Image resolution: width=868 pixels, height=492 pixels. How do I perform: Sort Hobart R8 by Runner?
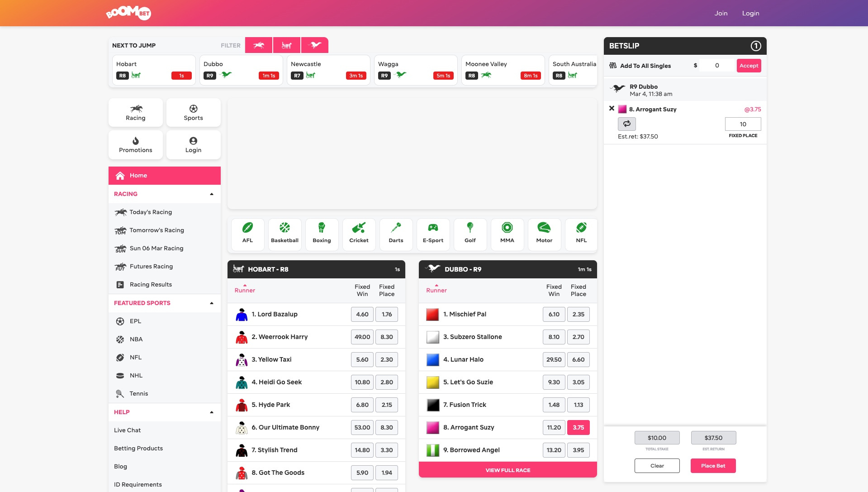[245, 290]
